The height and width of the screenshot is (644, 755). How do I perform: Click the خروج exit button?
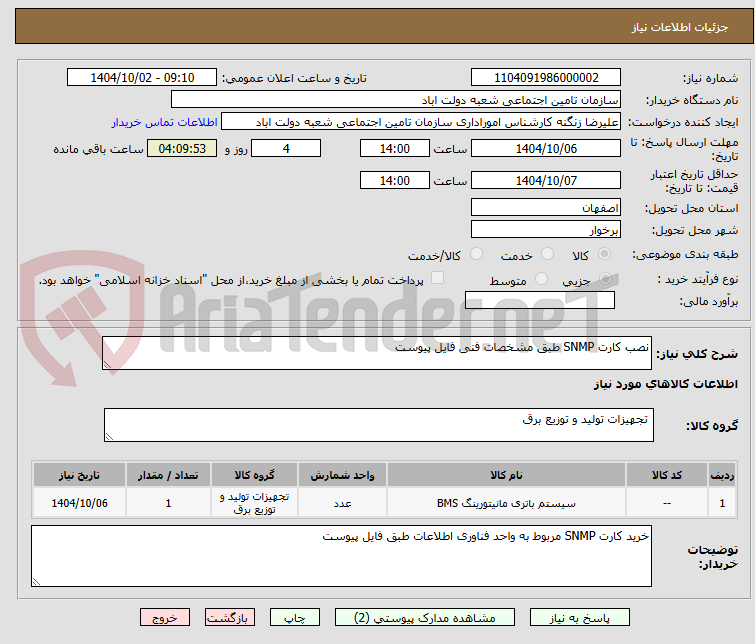pos(165,618)
